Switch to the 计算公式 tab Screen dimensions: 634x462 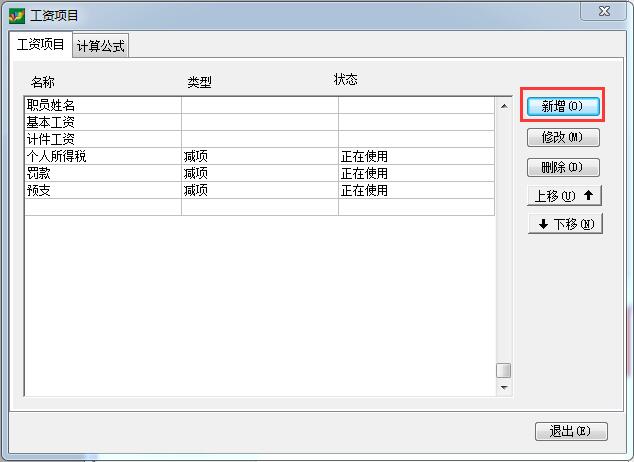(x=101, y=46)
